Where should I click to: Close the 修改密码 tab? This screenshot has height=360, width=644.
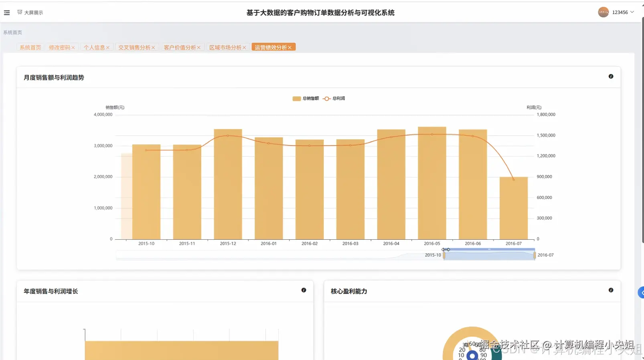click(x=73, y=48)
